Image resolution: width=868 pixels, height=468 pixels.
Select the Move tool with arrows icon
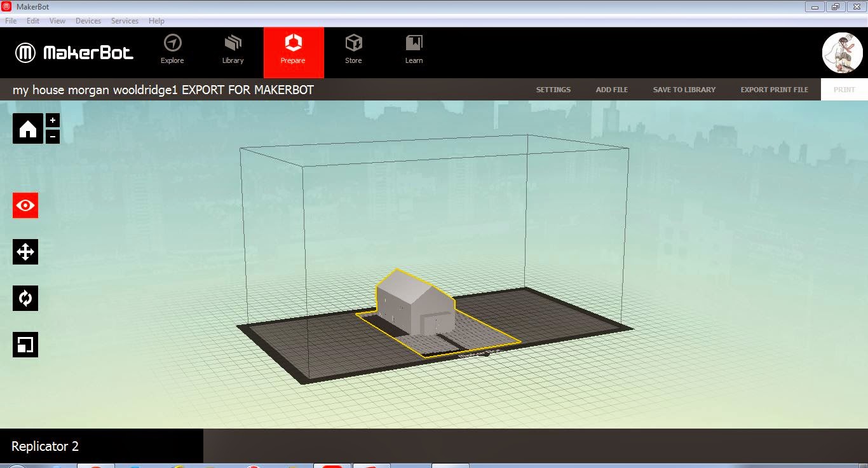coord(25,252)
